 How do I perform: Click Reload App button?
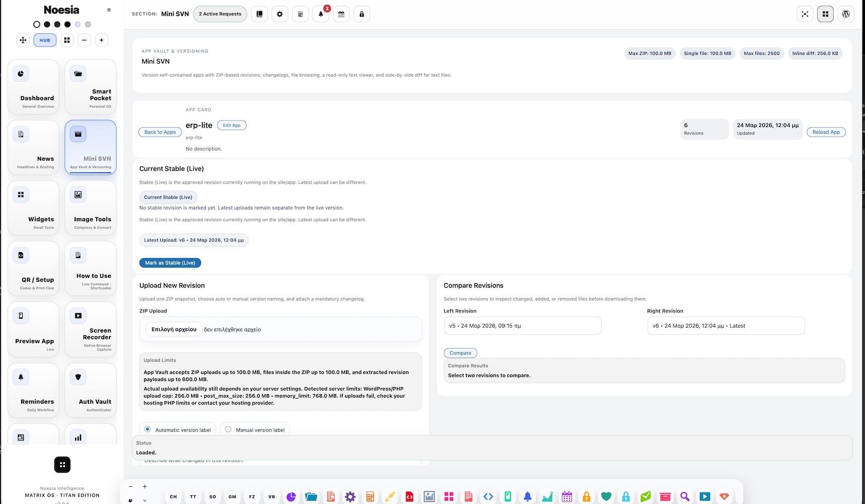pos(826,132)
